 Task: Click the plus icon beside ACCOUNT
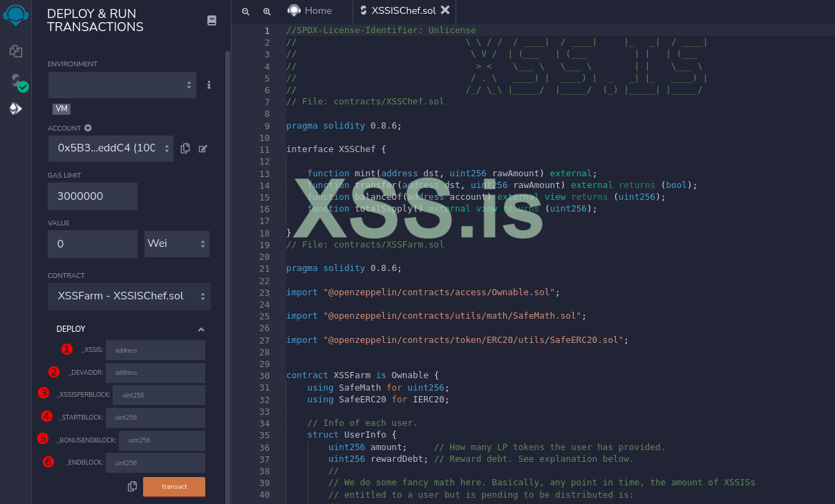click(x=88, y=128)
